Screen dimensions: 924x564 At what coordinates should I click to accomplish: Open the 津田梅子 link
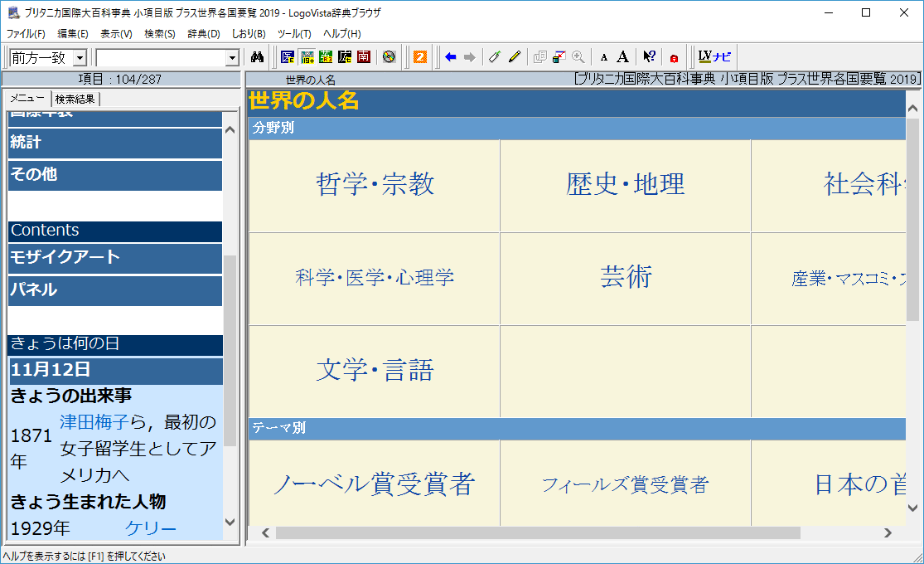(x=94, y=422)
